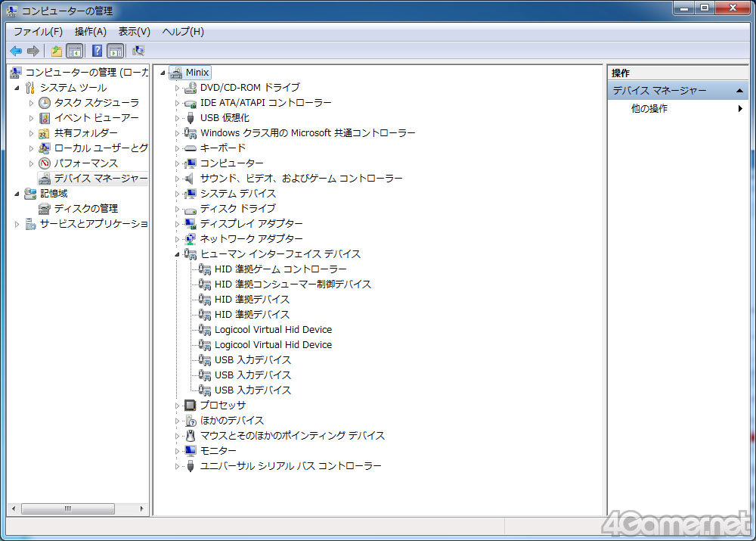Viewport: 756px width, 541px height.
Task: Open the ファイル(F) menu
Action: coord(38,32)
